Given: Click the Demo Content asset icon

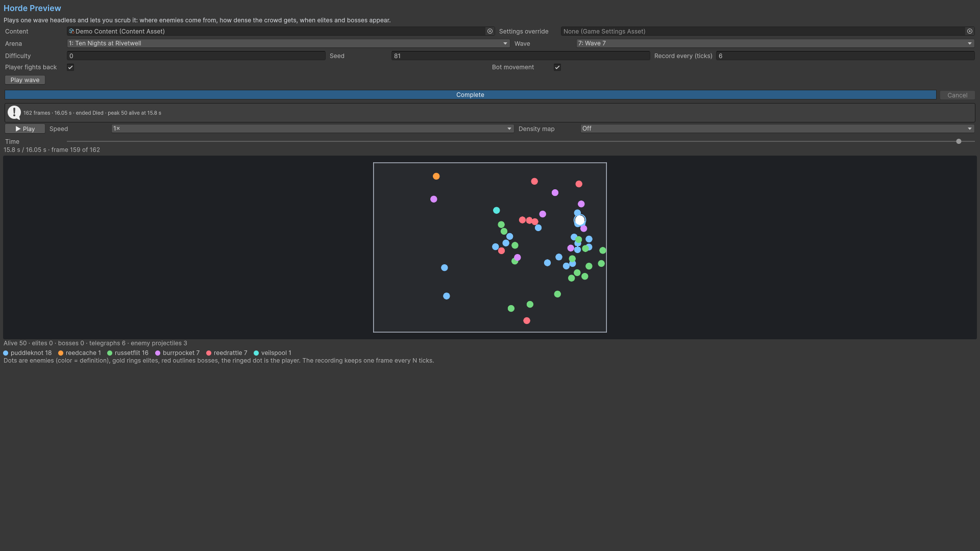Looking at the screenshot, I should (x=71, y=31).
